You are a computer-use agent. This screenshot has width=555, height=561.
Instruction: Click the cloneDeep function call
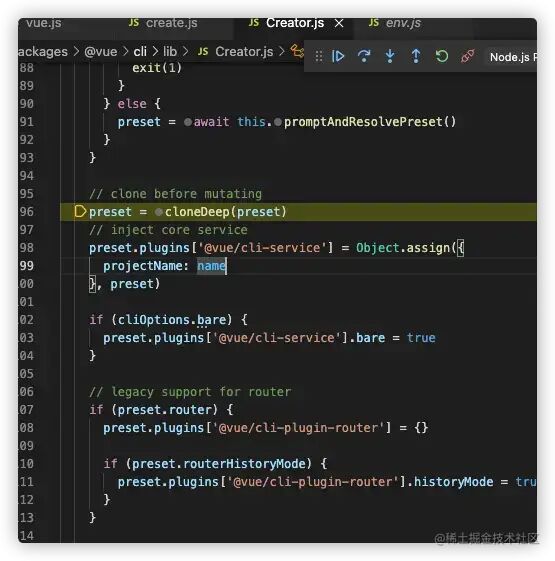[225, 212]
